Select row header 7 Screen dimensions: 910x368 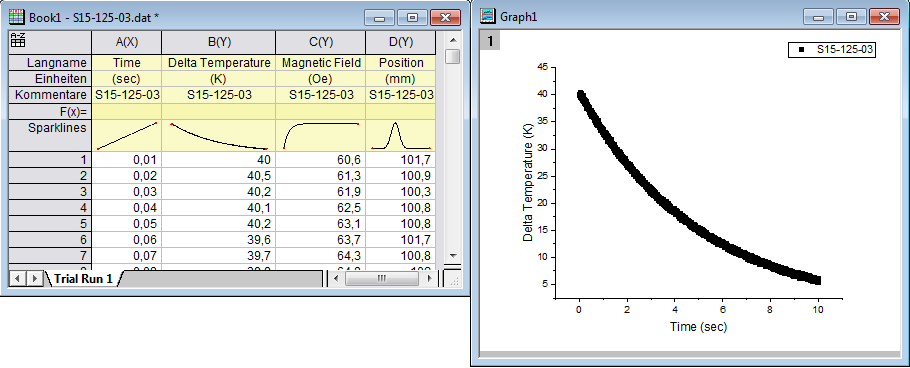[x=50, y=255]
